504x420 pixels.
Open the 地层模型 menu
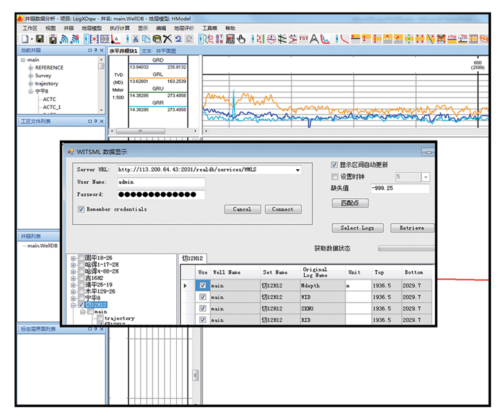[91, 28]
